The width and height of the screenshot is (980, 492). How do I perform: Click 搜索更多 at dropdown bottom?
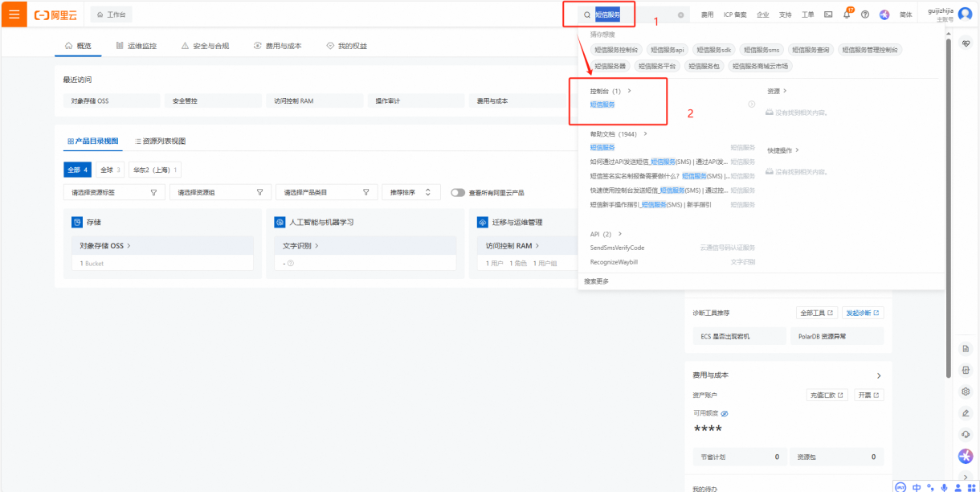[x=597, y=281]
